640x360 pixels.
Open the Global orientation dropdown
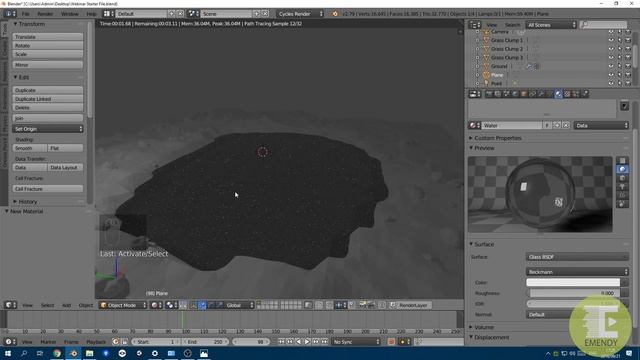pyautogui.click(x=240, y=305)
